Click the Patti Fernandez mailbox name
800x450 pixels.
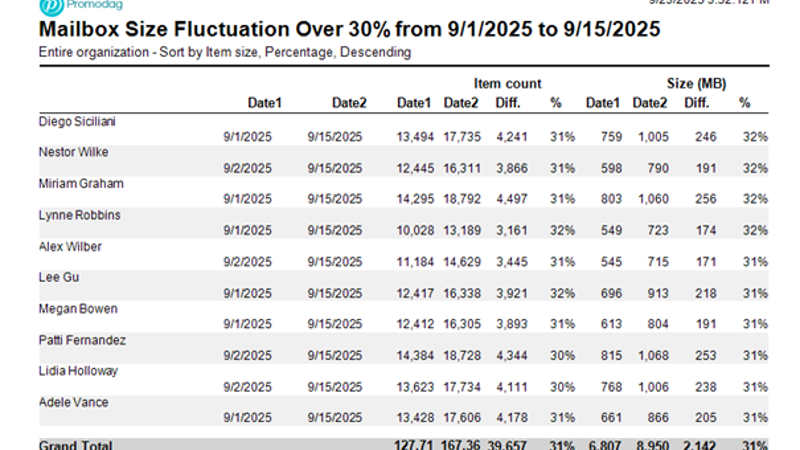click(x=82, y=339)
